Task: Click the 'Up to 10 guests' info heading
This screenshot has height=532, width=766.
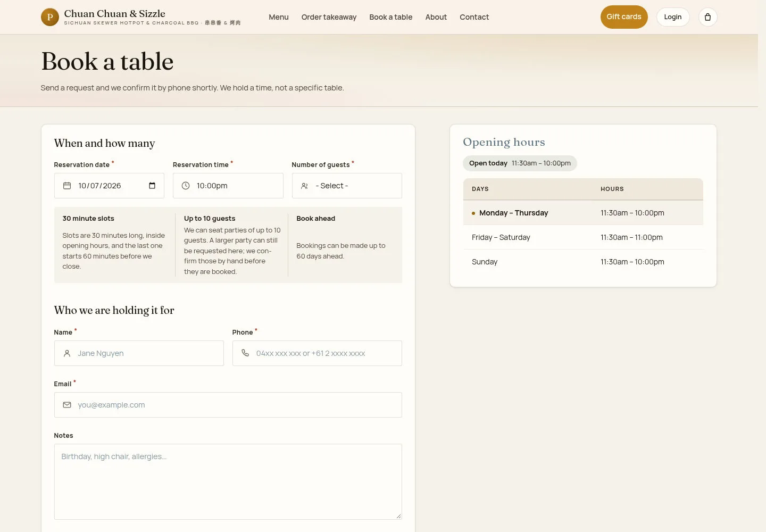Action: pos(210,219)
